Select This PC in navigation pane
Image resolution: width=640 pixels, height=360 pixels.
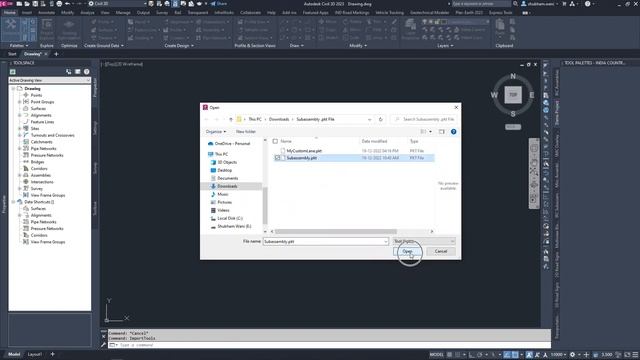[x=218, y=154]
